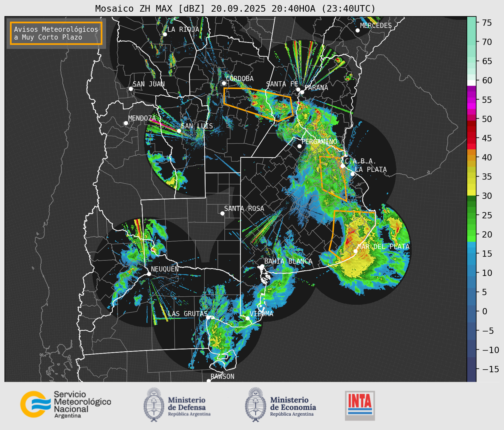Click the PARANA city marker

click(x=302, y=92)
